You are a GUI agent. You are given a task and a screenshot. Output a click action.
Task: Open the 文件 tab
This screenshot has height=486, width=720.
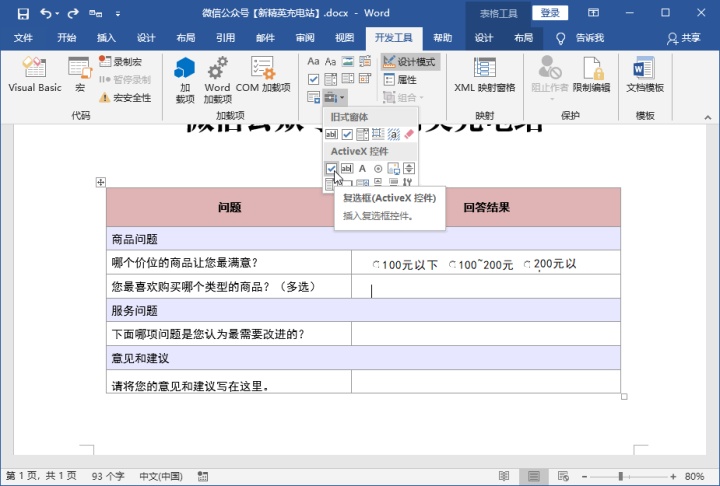coord(23,38)
